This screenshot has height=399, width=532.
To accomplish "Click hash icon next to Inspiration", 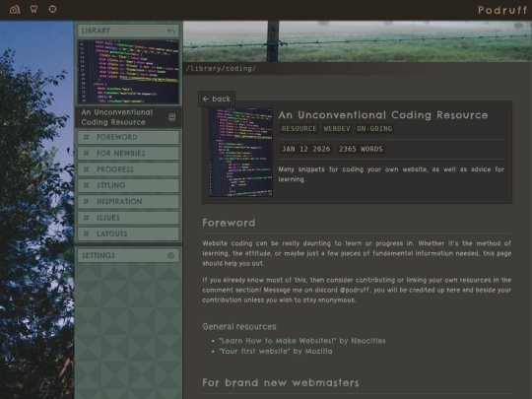I will (x=86, y=202).
